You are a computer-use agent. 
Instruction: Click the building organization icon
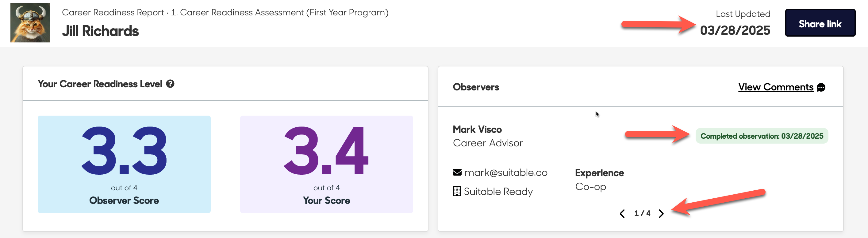pyautogui.click(x=457, y=191)
